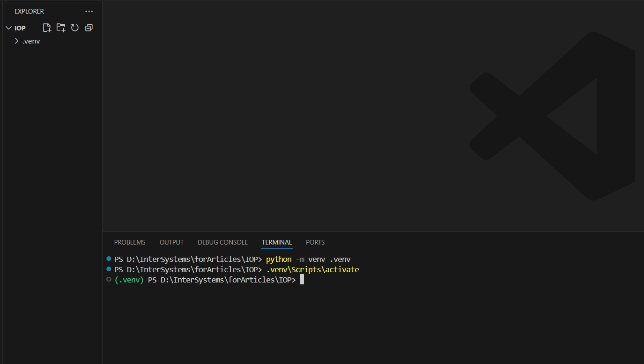
Task: Click the blue dot beside python venv command
Action: point(109,259)
